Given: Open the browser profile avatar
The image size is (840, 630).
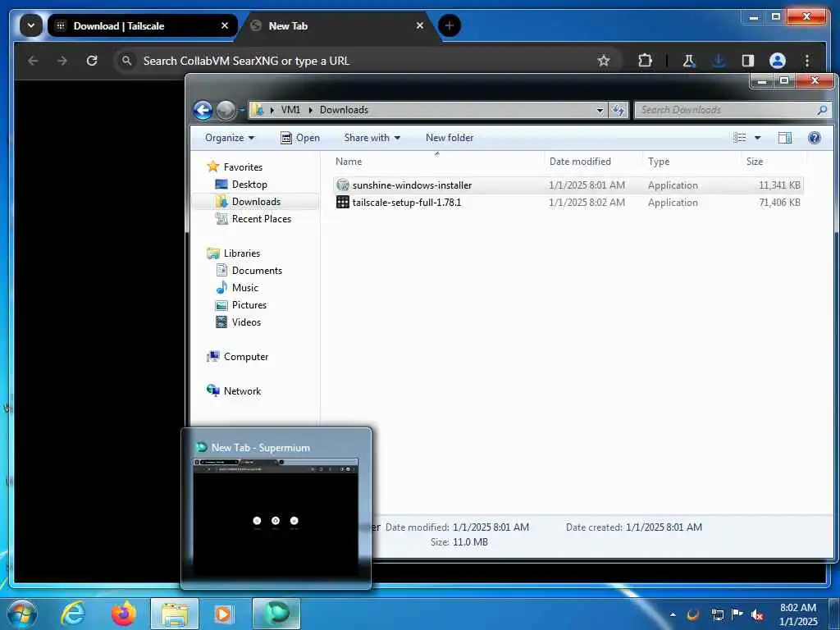Looking at the screenshot, I should [778, 61].
